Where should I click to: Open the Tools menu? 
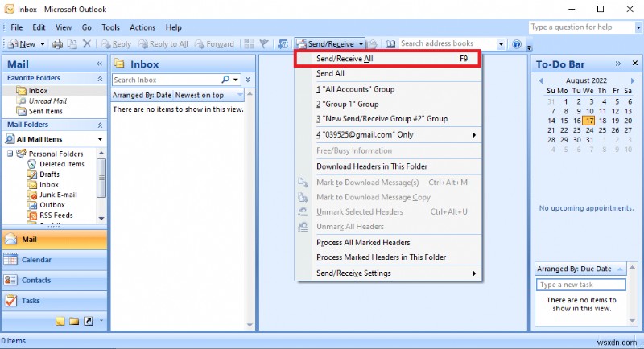point(110,27)
